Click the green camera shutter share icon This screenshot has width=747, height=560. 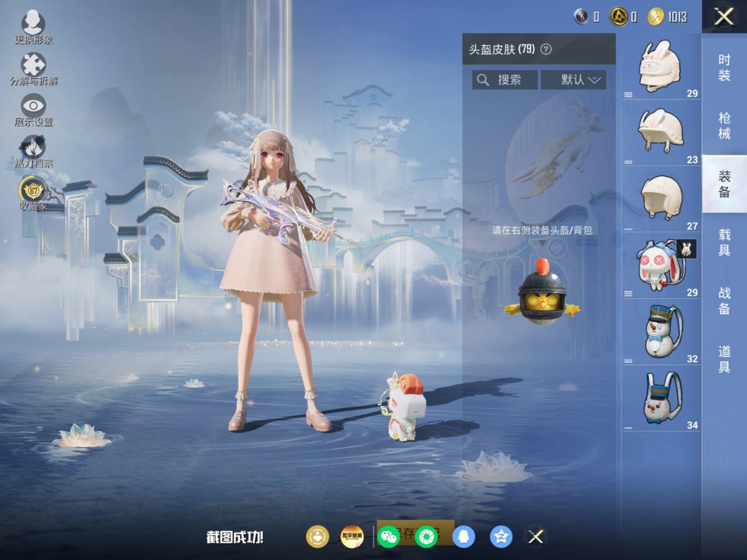coord(426,537)
